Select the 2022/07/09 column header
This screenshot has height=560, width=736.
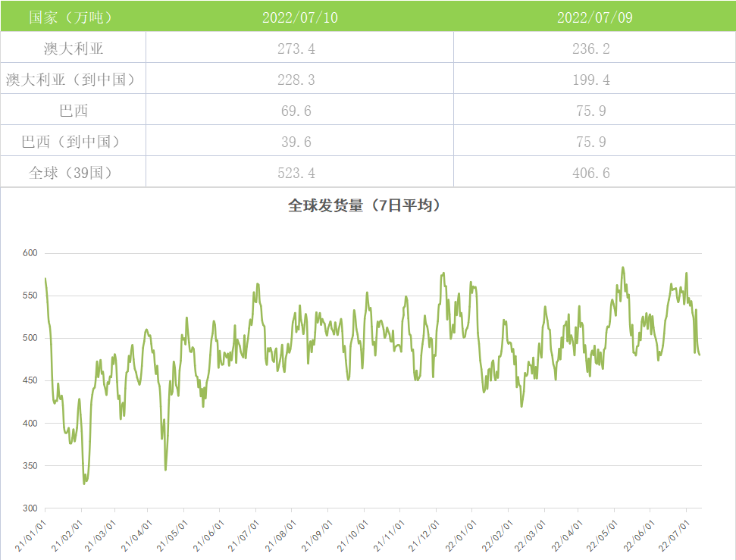[x=594, y=17]
